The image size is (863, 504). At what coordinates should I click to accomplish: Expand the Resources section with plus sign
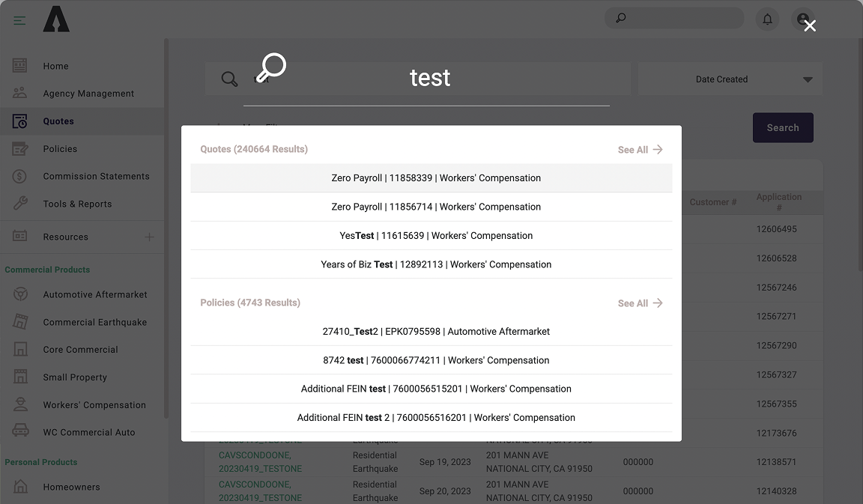tap(149, 236)
